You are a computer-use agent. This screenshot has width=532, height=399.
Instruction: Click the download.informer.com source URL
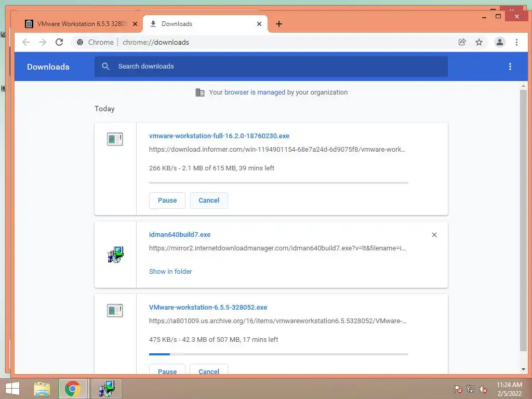point(277,149)
